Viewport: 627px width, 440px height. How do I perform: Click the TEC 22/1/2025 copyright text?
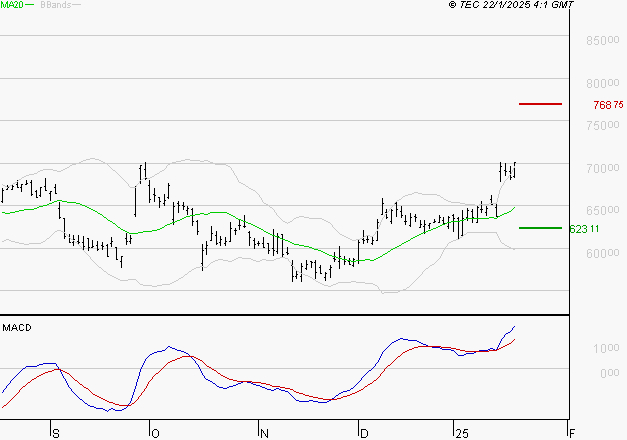(511, 5)
